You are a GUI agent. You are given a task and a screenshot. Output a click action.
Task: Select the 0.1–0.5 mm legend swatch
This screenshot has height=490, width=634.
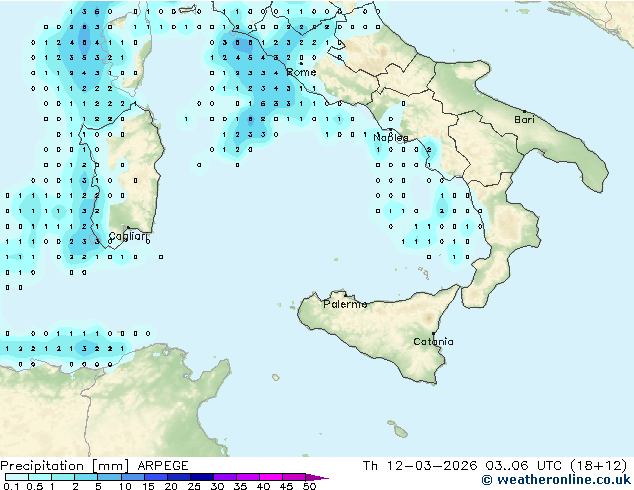[17, 477]
